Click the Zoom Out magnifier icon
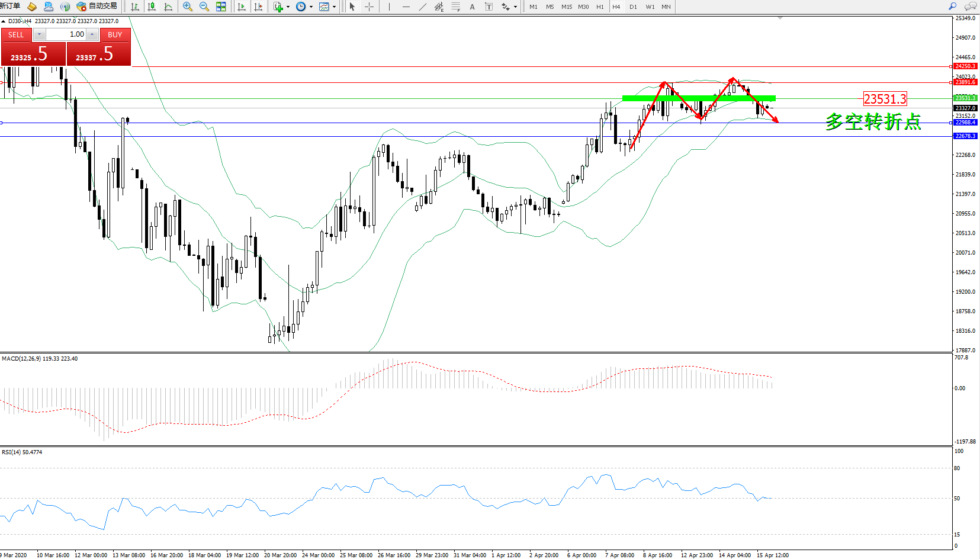The height and width of the screenshot is (559, 980). (x=204, y=7)
